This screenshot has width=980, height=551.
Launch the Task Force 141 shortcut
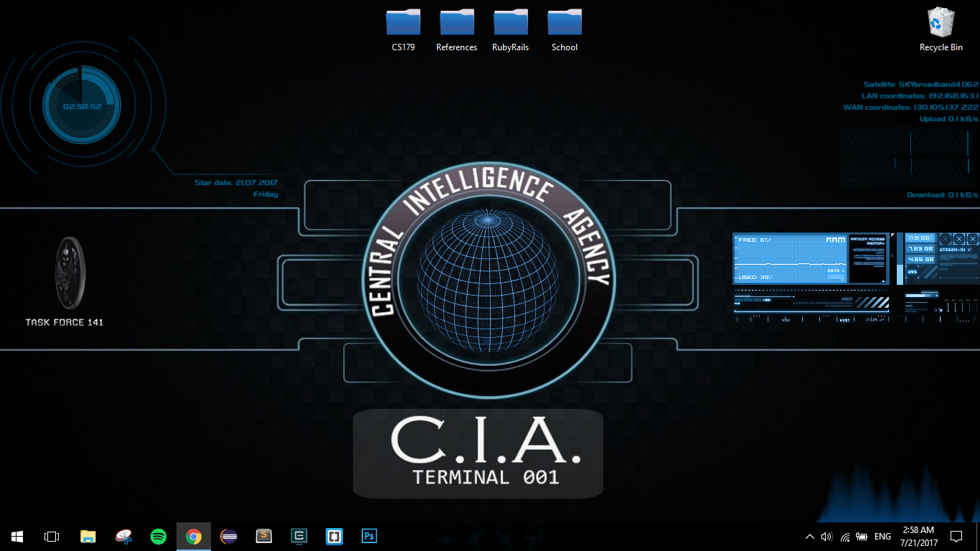[x=65, y=282]
